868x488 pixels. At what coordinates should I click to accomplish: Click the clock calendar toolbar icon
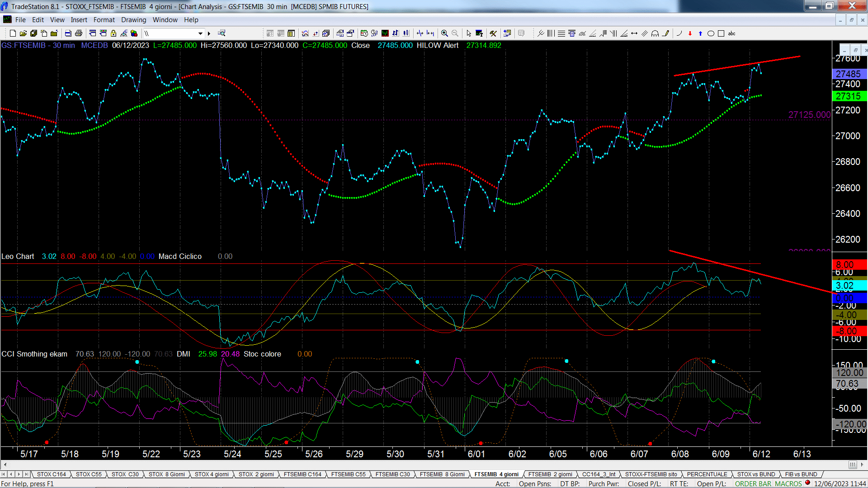click(364, 33)
